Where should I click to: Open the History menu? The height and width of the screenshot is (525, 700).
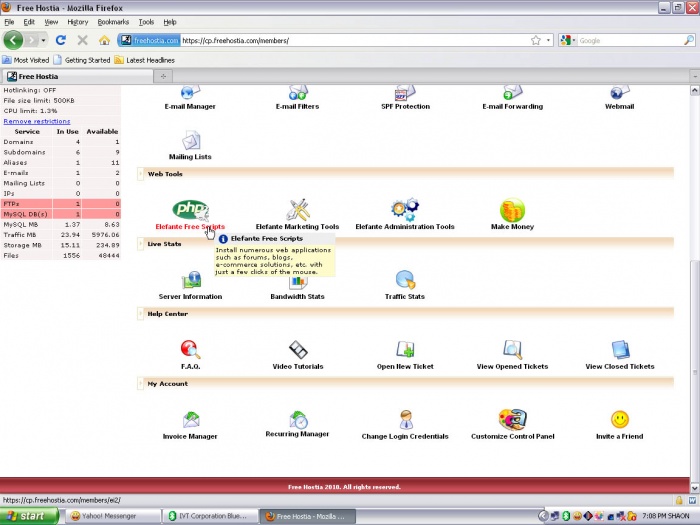[77, 21]
